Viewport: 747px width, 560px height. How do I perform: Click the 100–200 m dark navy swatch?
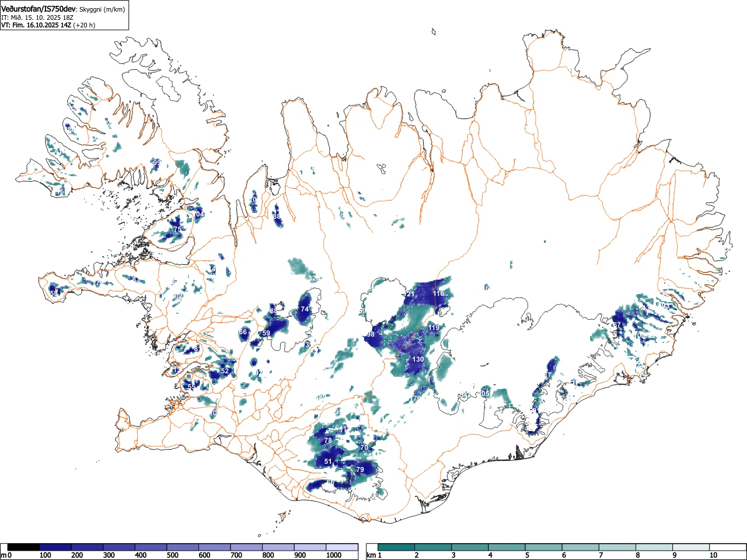[55, 547]
